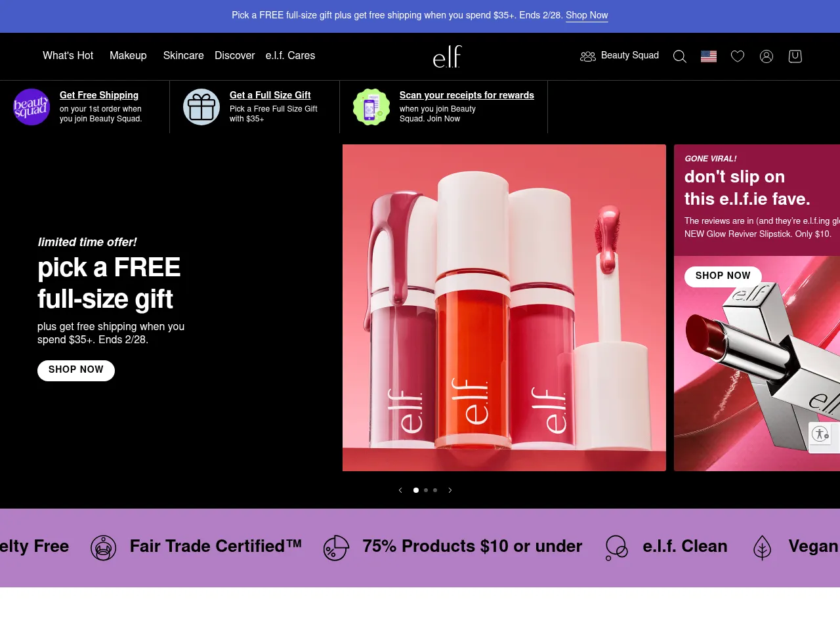Open the shopping bag cart icon
840x630 pixels.
pyautogui.click(x=795, y=56)
